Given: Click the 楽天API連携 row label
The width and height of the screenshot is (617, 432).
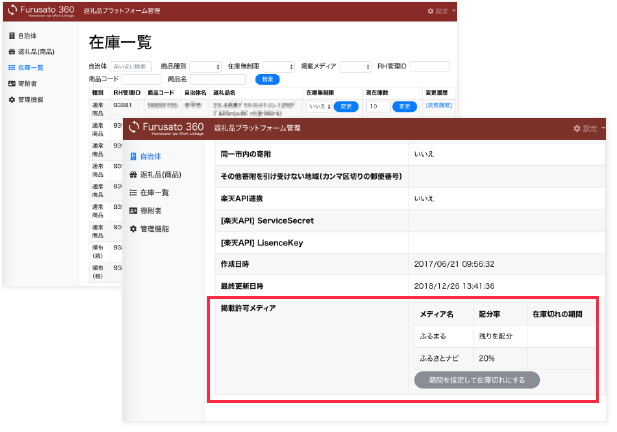Looking at the screenshot, I should coord(242,198).
